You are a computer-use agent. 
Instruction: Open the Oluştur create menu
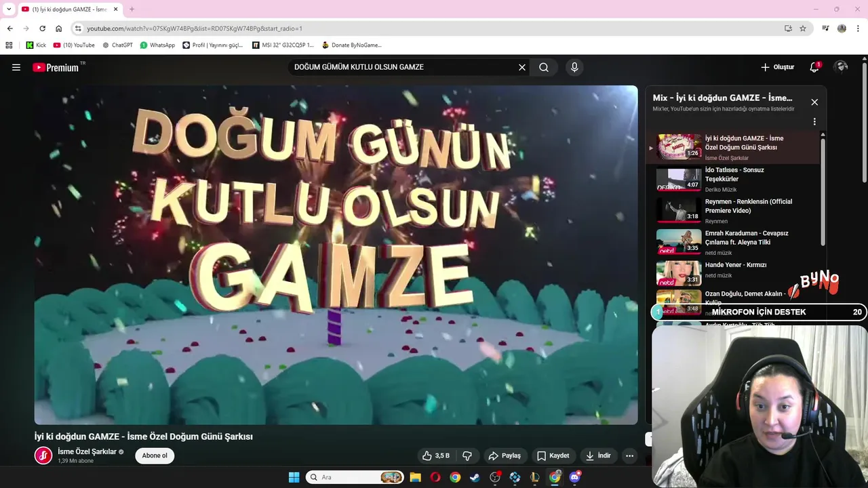coord(777,67)
